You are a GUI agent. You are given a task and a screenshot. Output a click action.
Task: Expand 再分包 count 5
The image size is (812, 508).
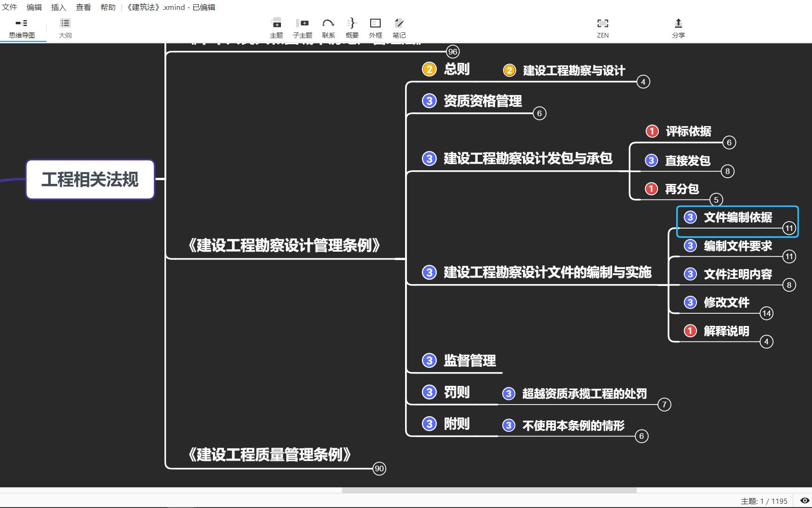716,199
